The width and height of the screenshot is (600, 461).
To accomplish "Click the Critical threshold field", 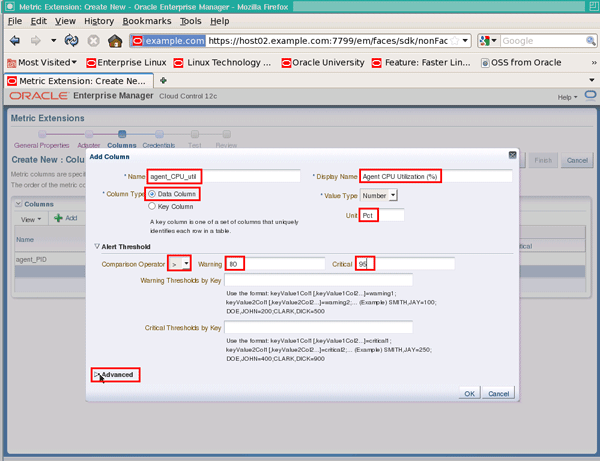I will point(405,264).
